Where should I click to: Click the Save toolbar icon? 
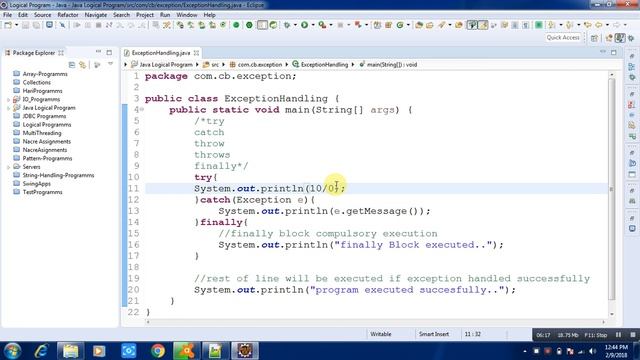click(25, 25)
